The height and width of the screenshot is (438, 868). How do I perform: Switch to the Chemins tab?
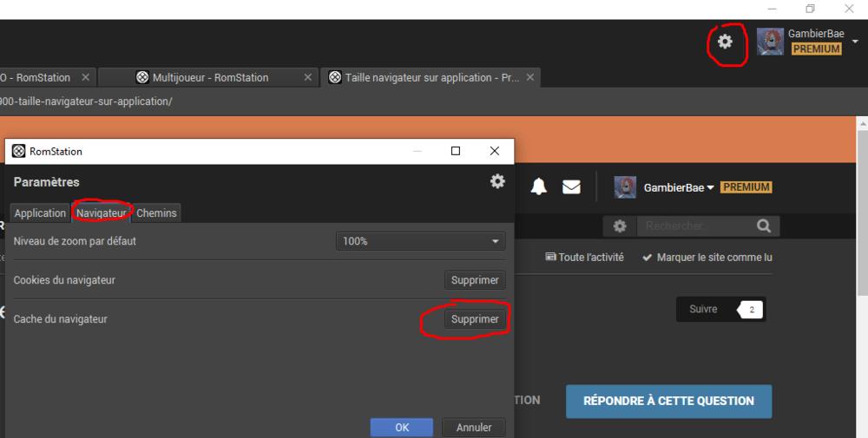[x=156, y=213]
